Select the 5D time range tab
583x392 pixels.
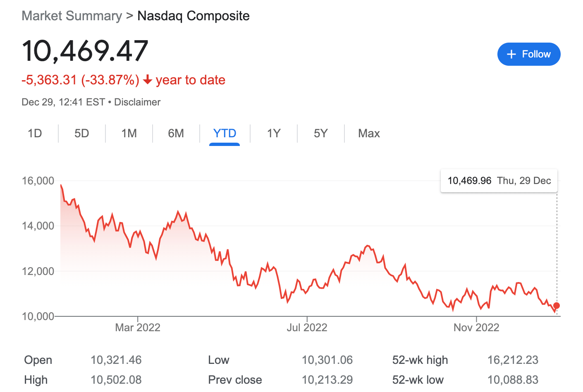[82, 133]
